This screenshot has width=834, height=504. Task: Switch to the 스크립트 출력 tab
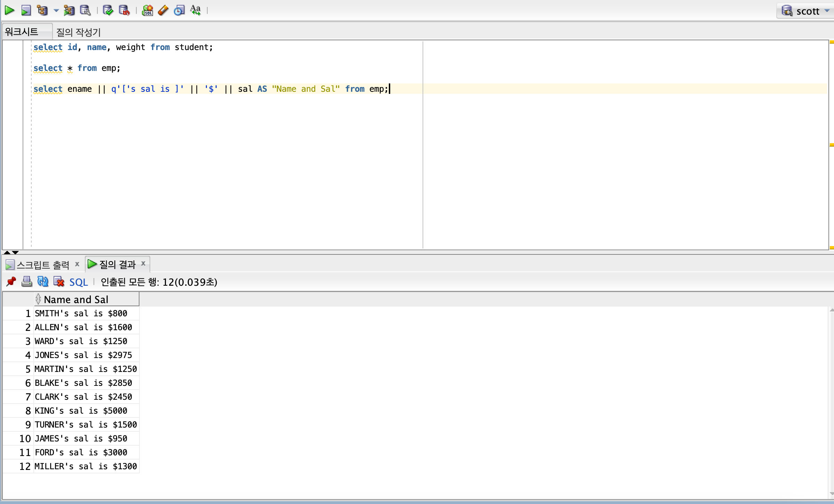point(42,265)
